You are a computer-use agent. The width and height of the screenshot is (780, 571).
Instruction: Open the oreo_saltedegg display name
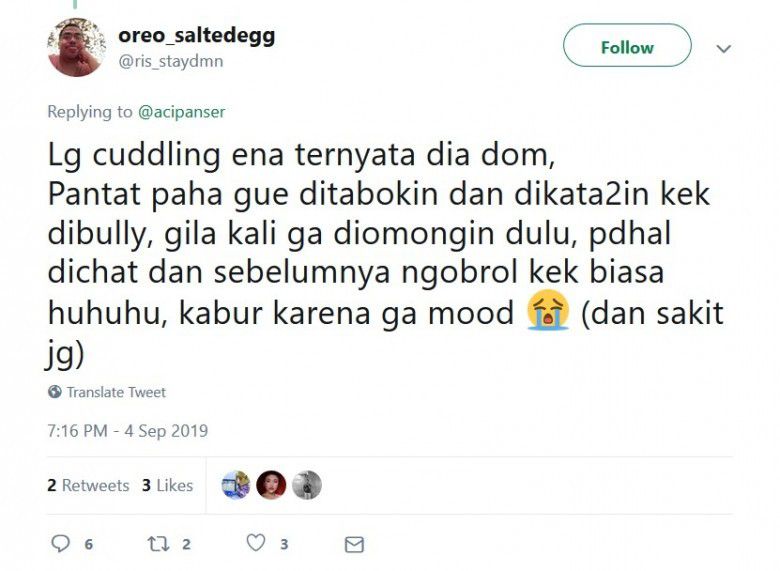tap(196, 36)
